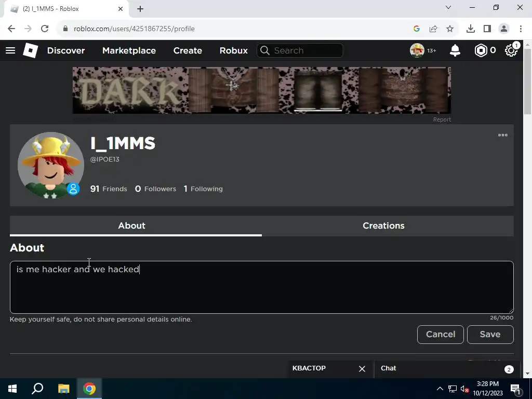The image size is (532, 399).
Task: Open the Chrome three-dot menu
Action: [x=521, y=29]
